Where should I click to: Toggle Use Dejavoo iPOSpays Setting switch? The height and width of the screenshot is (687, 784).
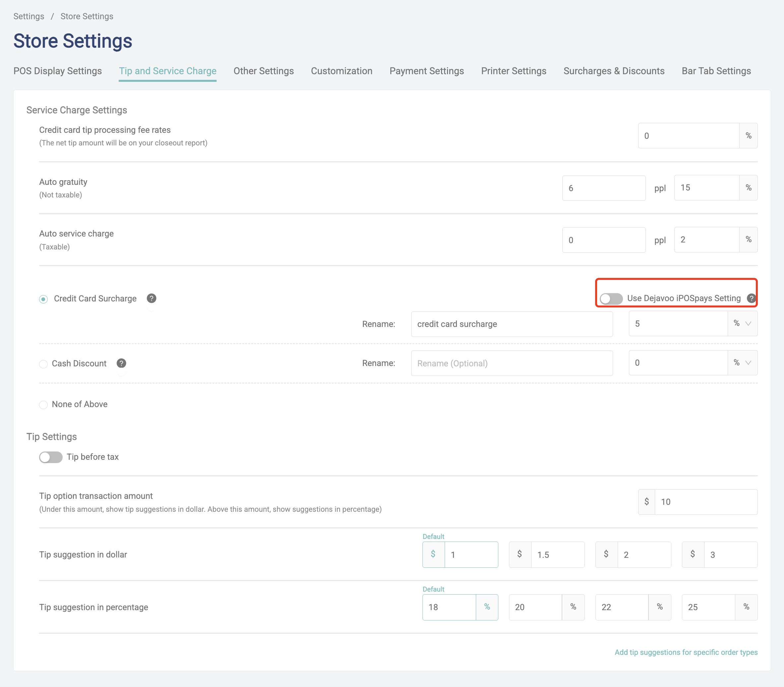coord(611,299)
